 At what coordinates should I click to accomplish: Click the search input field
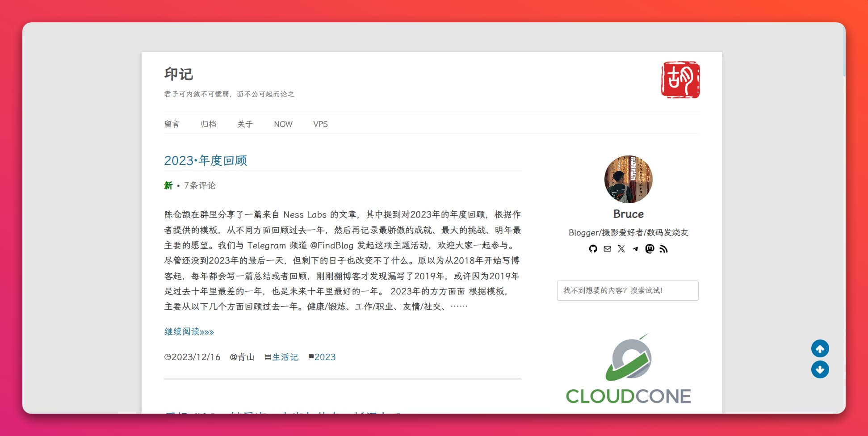coord(628,290)
